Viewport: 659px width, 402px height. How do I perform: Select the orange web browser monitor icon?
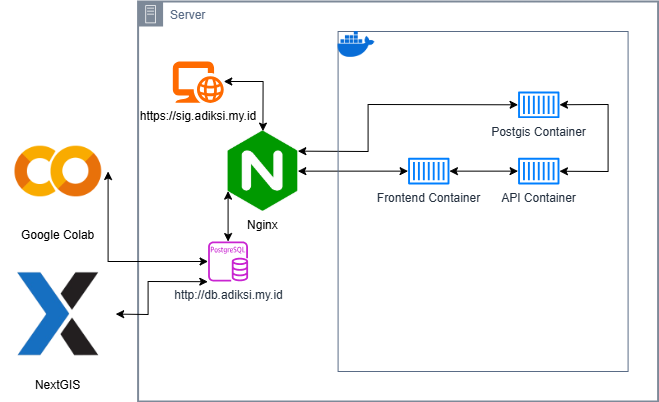click(197, 84)
